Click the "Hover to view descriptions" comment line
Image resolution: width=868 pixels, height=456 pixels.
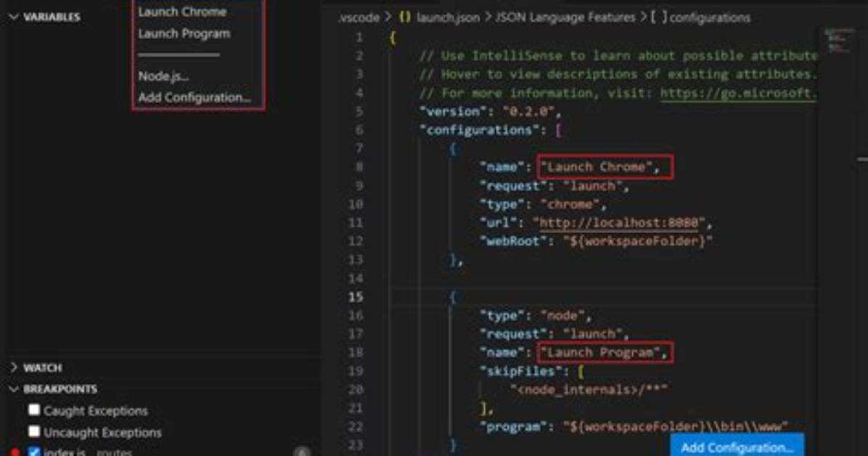[x=618, y=74]
